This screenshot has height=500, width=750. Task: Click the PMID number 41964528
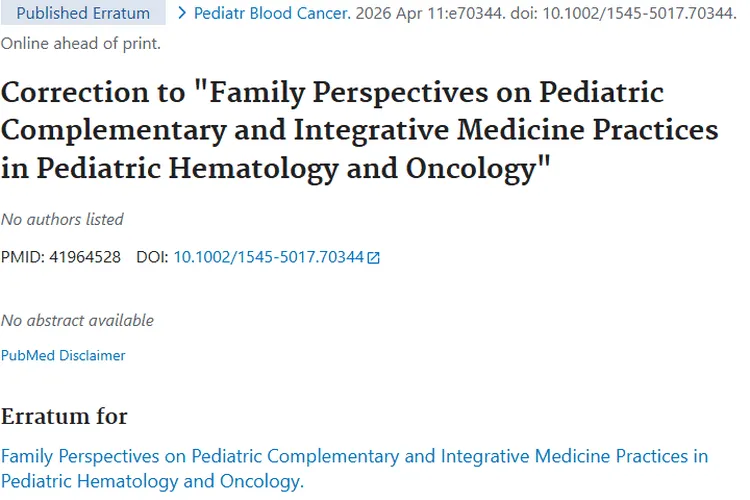[86, 257]
